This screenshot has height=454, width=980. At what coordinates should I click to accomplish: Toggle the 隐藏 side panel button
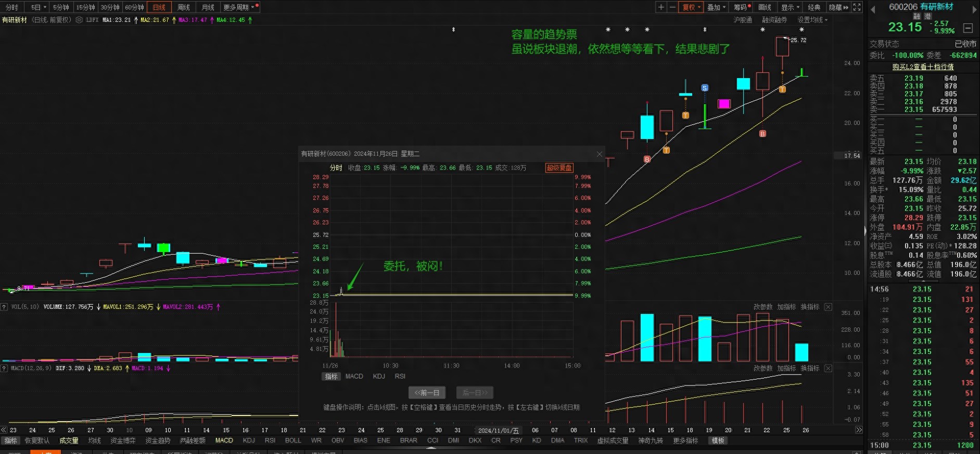(x=838, y=7)
